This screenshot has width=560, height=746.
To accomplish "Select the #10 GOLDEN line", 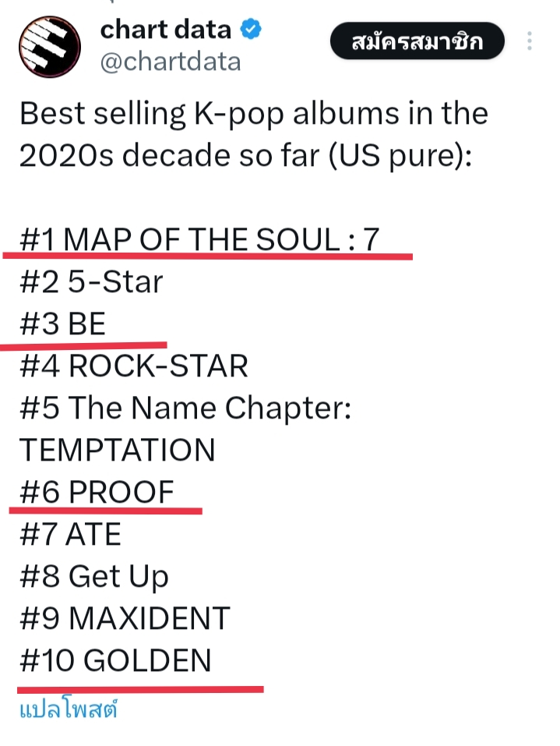I will 115,660.
